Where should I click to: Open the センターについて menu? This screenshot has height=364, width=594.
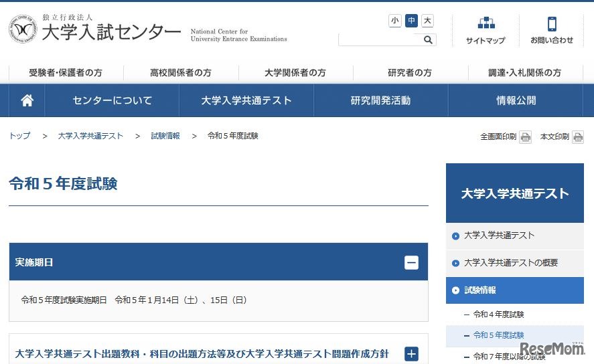click(112, 100)
